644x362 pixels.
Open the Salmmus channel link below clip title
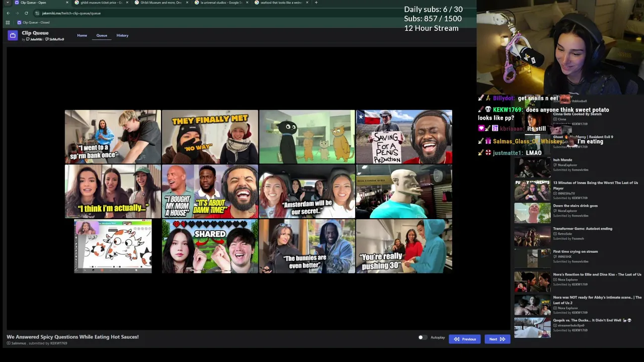click(17, 343)
